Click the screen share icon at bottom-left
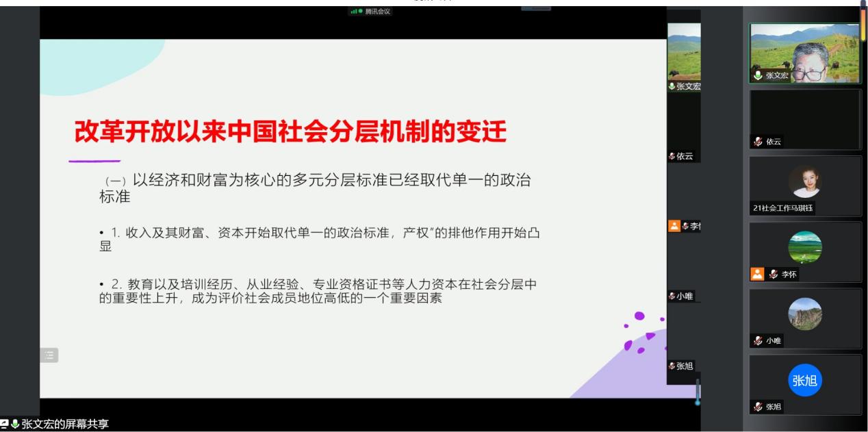The width and height of the screenshot is (868, 432). point(5,424)
